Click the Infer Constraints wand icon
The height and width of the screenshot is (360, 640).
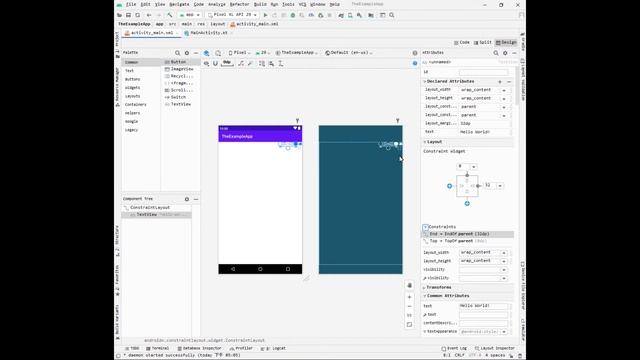tap(250, 63)
